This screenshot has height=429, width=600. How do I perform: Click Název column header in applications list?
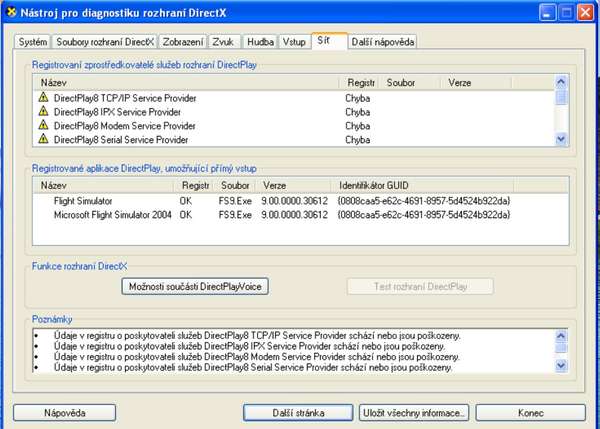[x=103, y=186]
